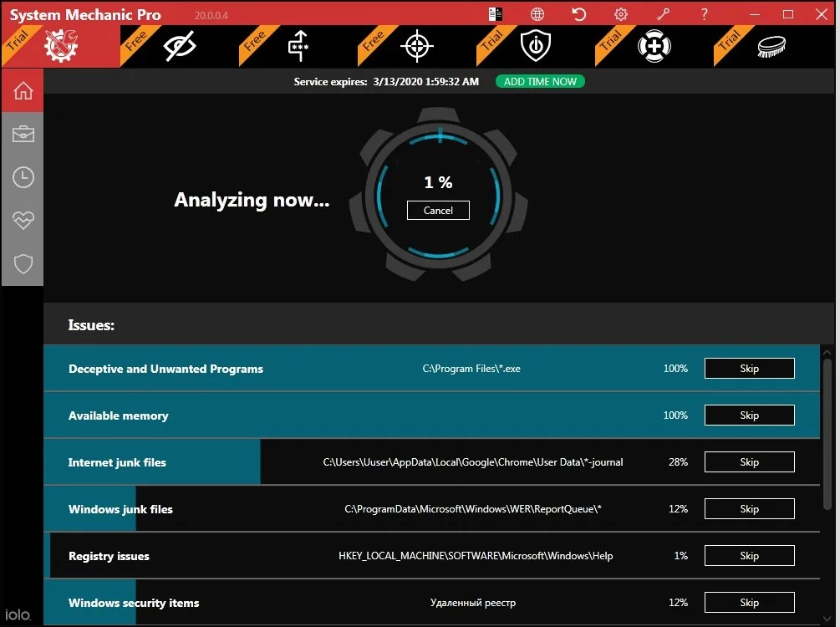Click the Issues list scroll up arrow
Viewport: 840px width, 627px height.
(x=827, y=352)
